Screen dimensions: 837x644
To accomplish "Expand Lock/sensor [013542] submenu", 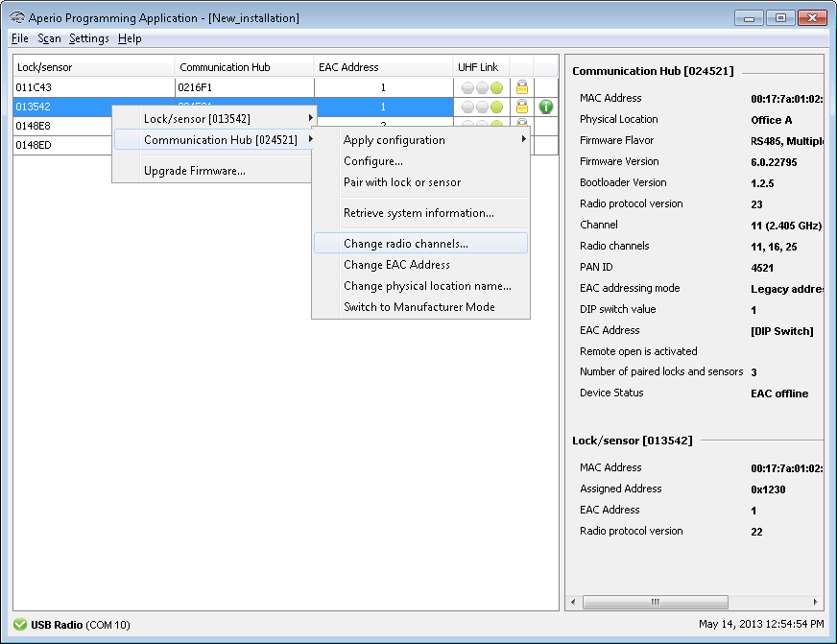I will [215, 118].
